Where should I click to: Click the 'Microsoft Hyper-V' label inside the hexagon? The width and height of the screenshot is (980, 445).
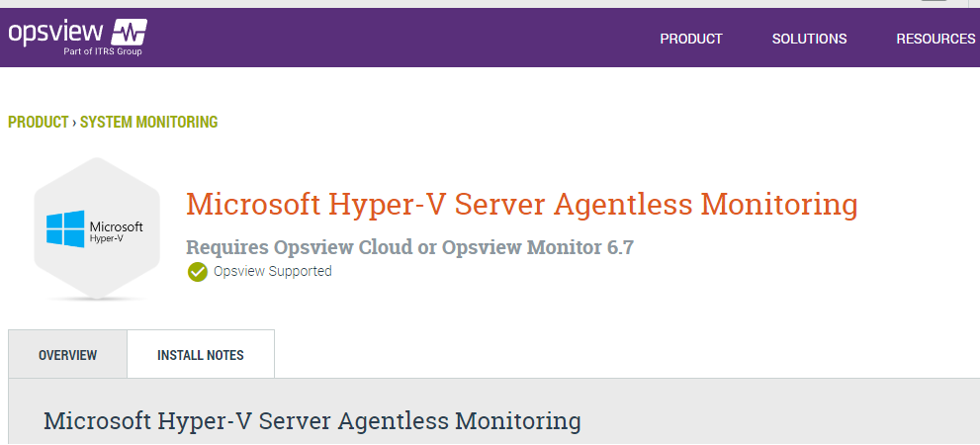click(116, 231)
